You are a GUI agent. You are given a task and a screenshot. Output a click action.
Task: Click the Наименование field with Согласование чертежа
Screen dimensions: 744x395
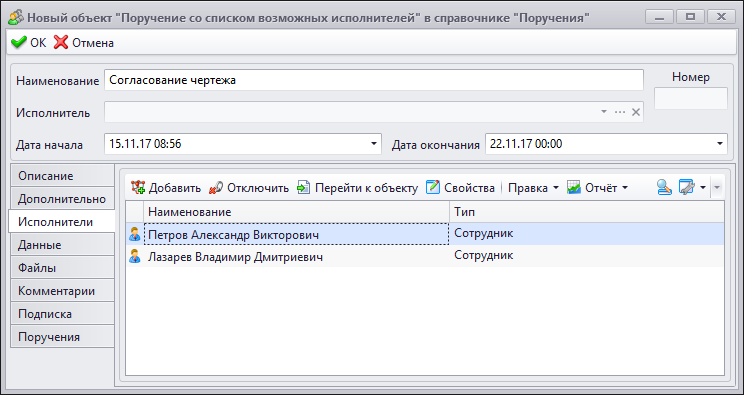coord(374,80)
